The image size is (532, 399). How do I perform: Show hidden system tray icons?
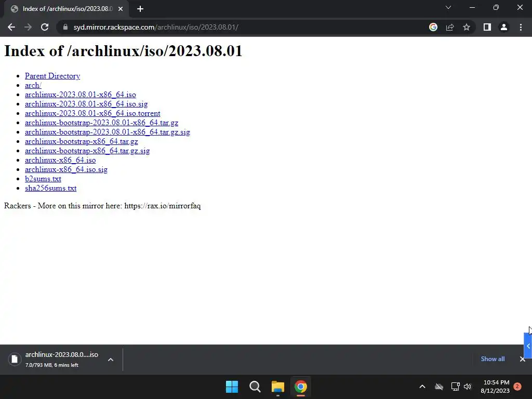pos(422,387)
